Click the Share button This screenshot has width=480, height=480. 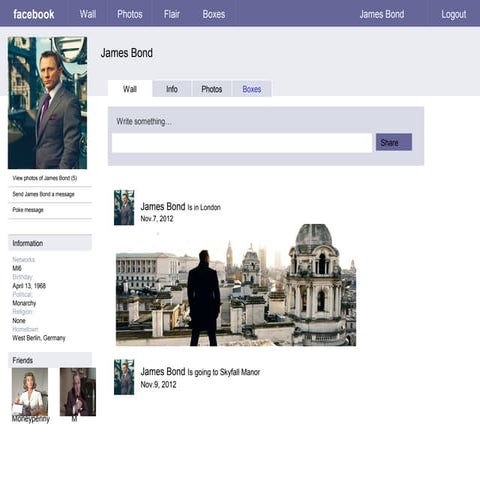pos(394,142)
